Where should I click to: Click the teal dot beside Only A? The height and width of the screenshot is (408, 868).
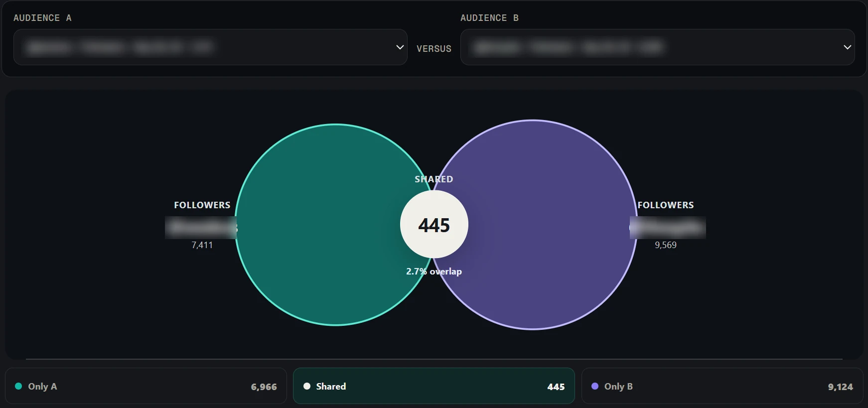point(18,386)
